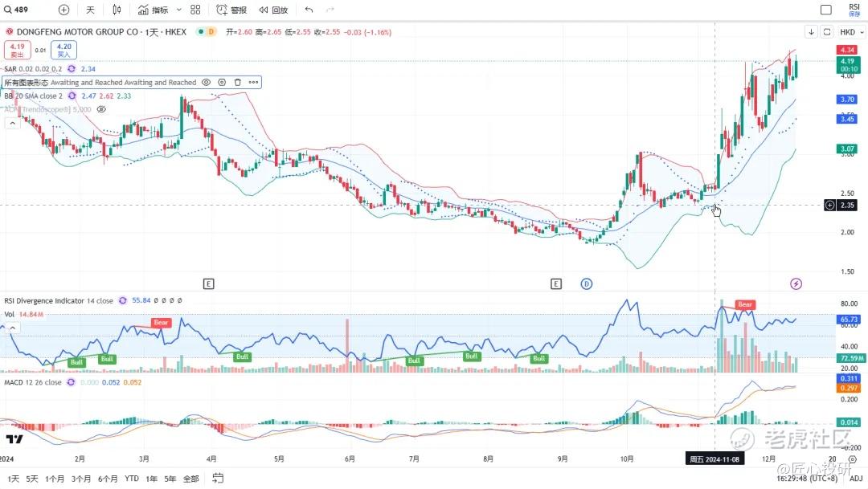This screenshot has height=489, width=868.
Task: Click the MACD indicator refresh icon
Action: [71, 382]
